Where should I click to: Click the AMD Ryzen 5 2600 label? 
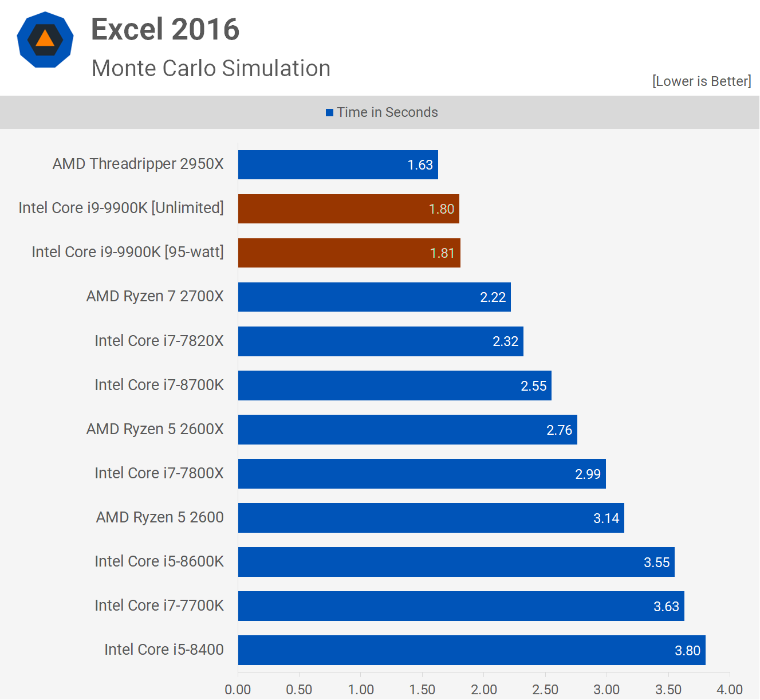click(160, 517)
